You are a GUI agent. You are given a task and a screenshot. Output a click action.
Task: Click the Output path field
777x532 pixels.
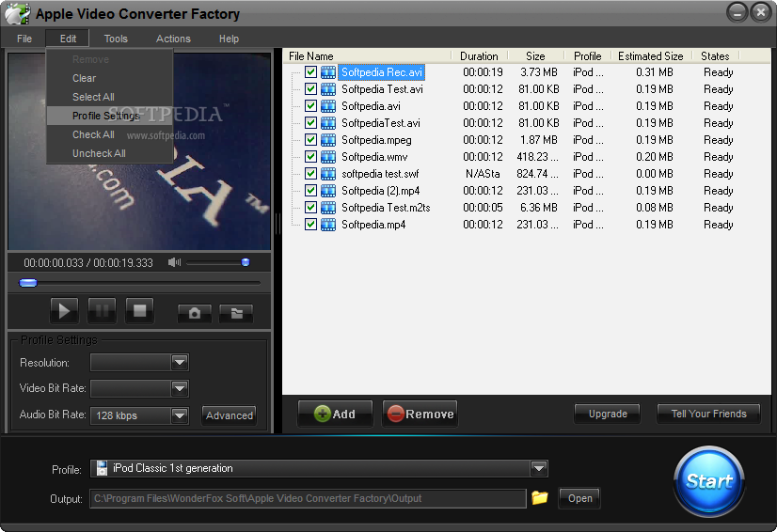(x=308, y=498)
